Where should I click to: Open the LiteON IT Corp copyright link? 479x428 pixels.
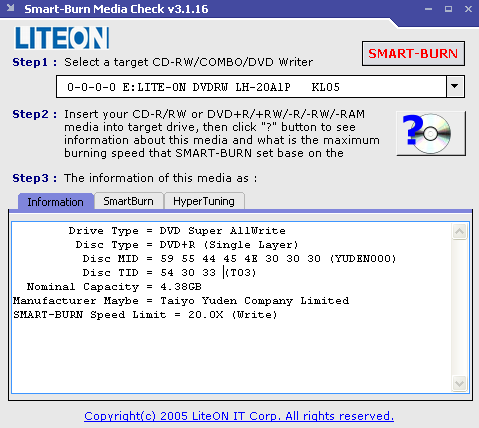(x=239, y=416)
